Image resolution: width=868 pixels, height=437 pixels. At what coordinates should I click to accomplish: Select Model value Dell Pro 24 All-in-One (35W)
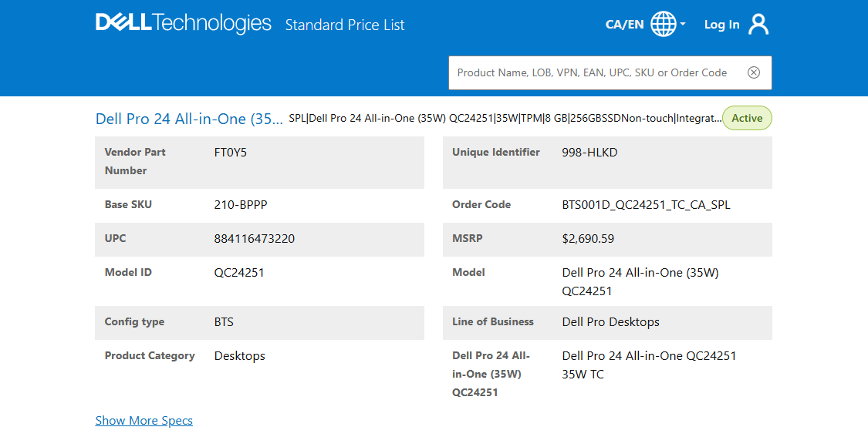click(640, 281)
